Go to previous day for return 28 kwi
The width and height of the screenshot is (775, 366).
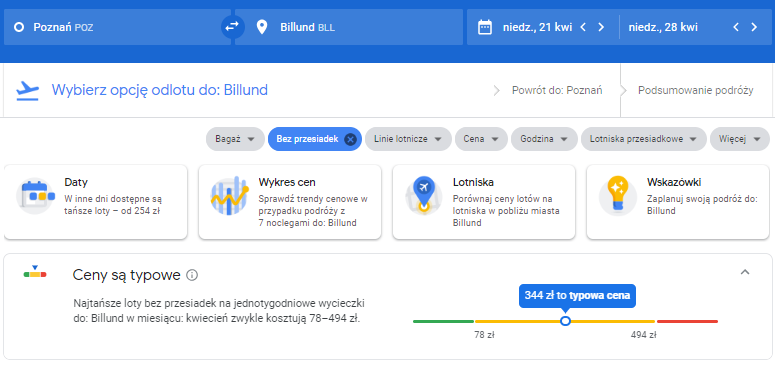pyautogui.click(x=736, y=27)
